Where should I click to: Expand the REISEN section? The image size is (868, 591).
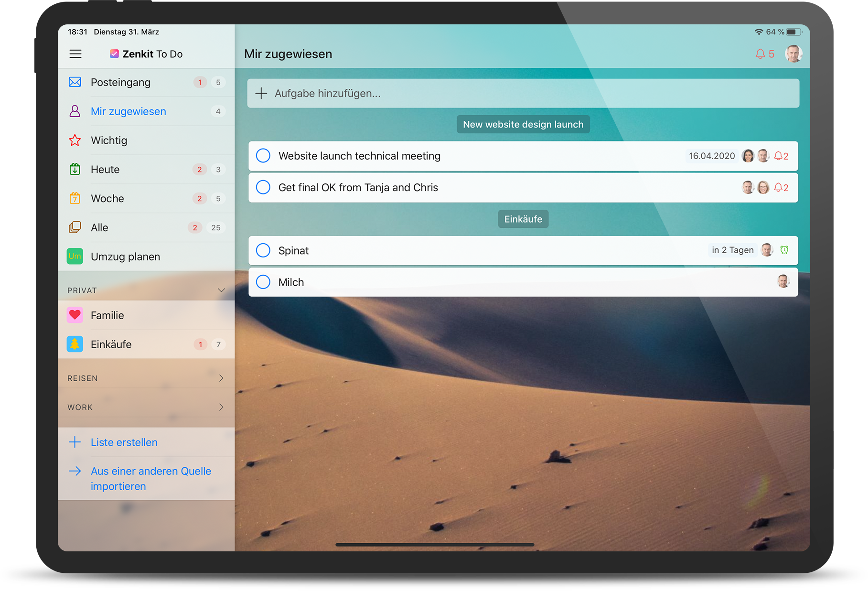(x=221, y=378)
